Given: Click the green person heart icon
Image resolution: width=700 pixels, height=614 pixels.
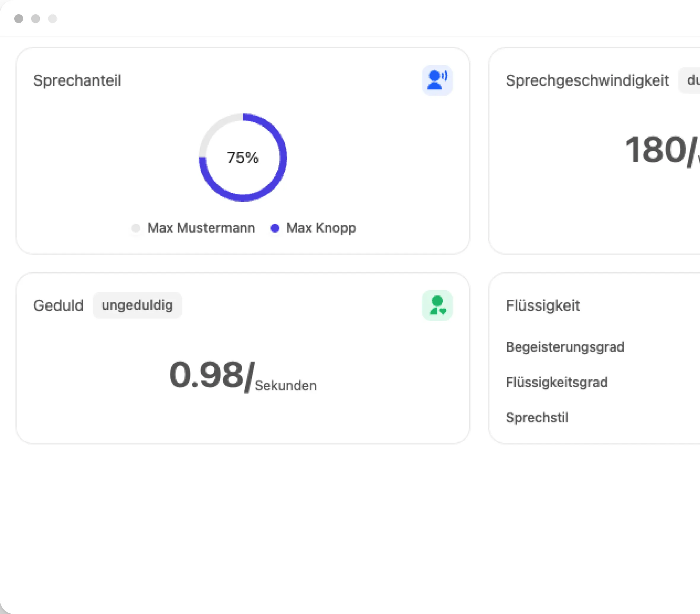Looking at the screenshot, I should [437, 305].
